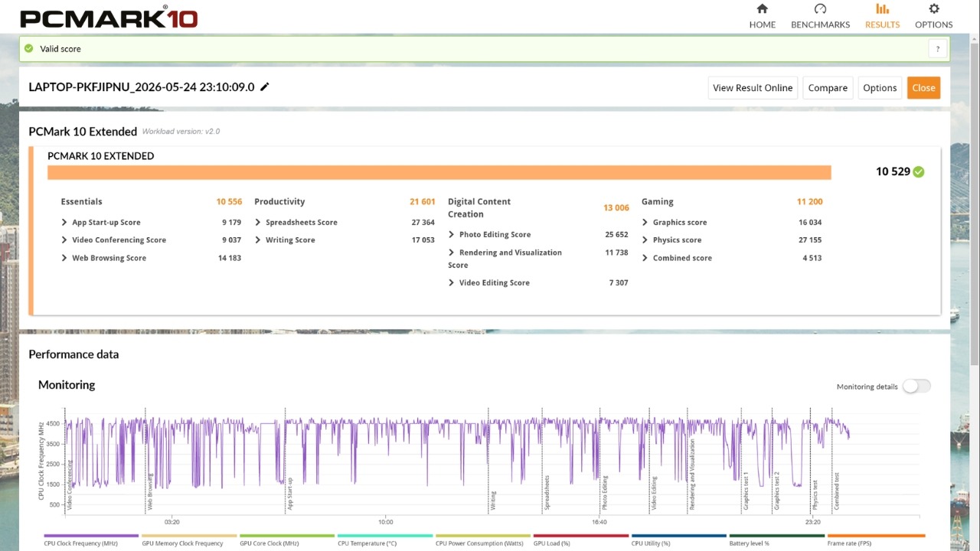Click the green check beside Valid score

click(28, 48)
